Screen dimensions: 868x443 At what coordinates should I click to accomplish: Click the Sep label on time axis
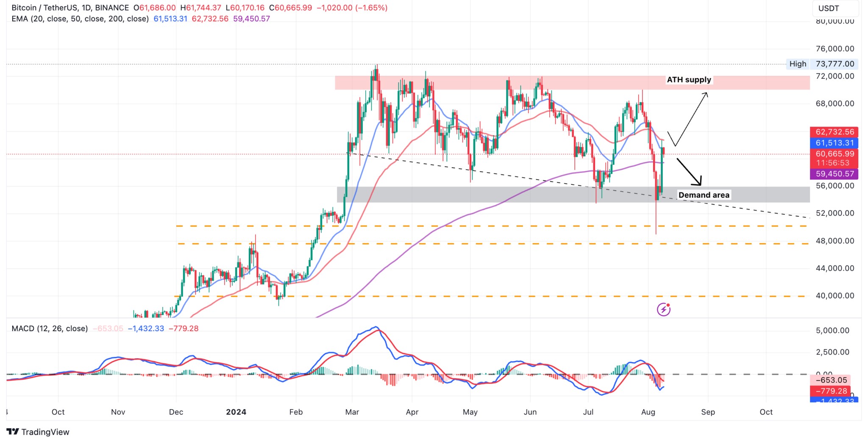pyautogui.click(x=708, y=412)
